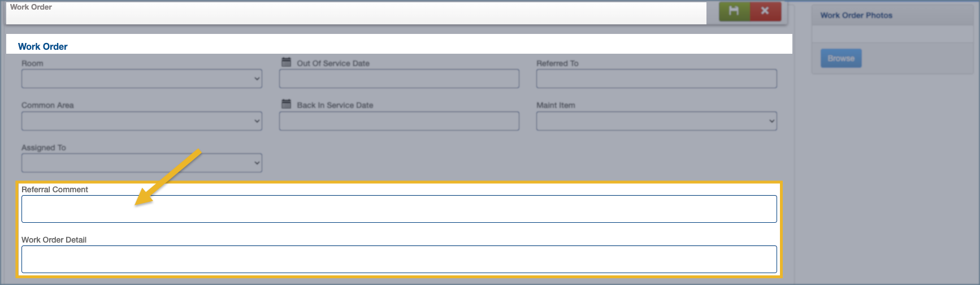980x285 pixels.
Task: Click the Assigned To label
Action: click(x=44, y=148)
